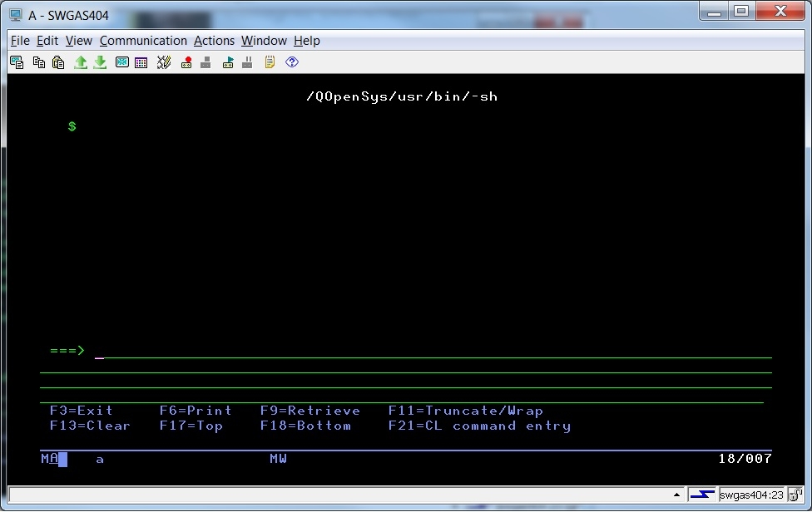Click the swgas404:23 host status field

click(751, 495)
